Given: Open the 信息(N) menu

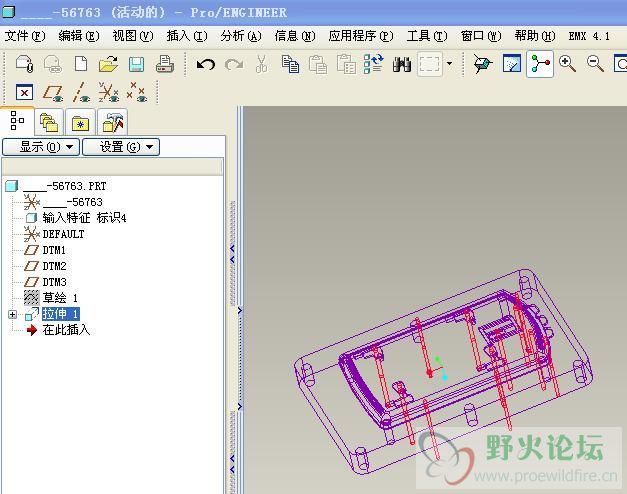Looking at the screenshot, I should (295, 36).
